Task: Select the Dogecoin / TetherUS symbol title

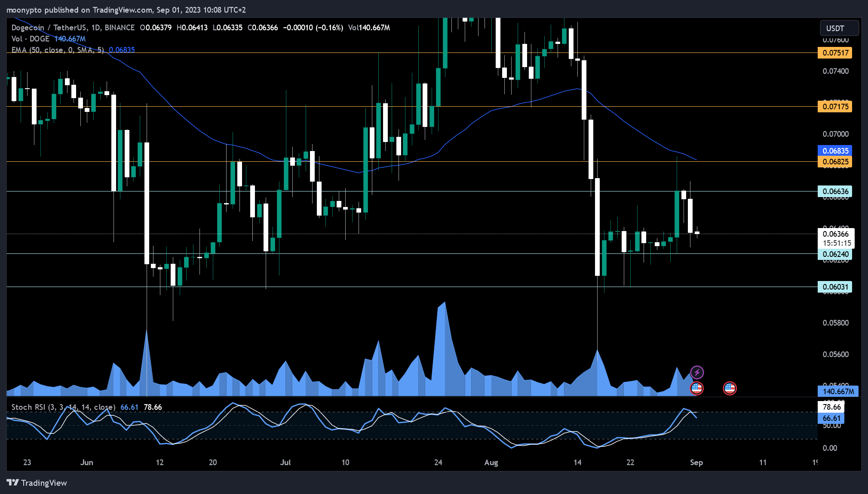Action: tap(73, 28)
